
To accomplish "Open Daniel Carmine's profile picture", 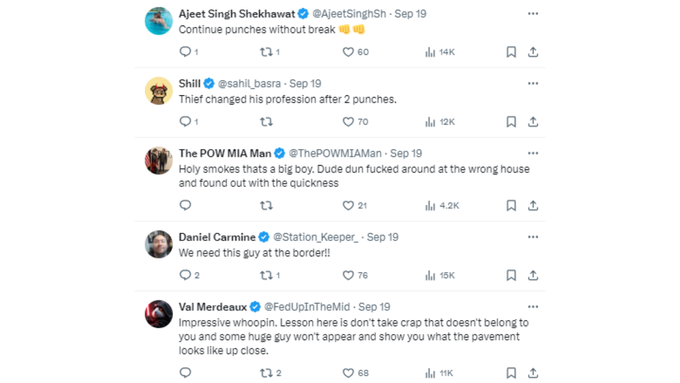I will (159, 244).
